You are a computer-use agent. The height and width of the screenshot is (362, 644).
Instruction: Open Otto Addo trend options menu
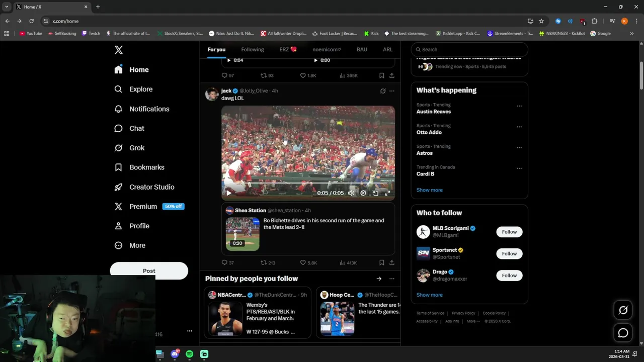[519, 127]
